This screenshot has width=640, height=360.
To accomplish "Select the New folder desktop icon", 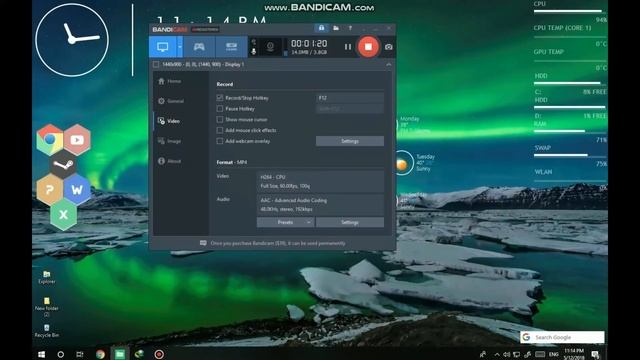I will click(47, 307).
